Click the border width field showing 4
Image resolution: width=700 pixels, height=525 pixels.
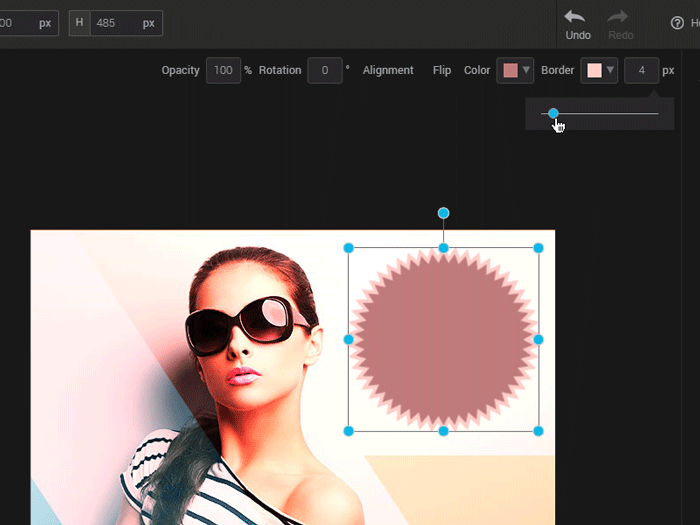[x=641, y=71]
